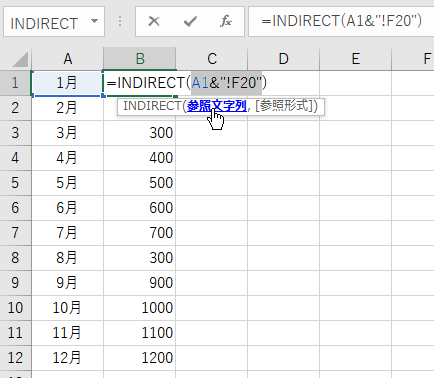
Task: Select row 5 header
Action: [15, 183]
